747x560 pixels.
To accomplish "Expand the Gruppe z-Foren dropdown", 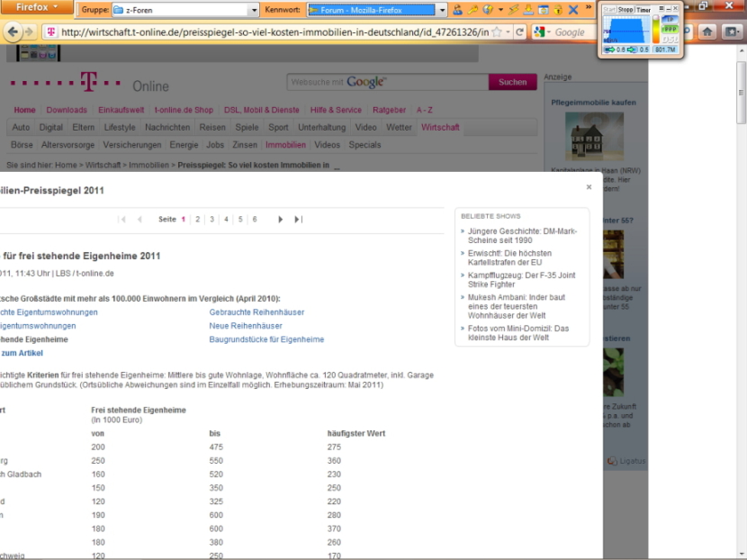I will 253,10.
